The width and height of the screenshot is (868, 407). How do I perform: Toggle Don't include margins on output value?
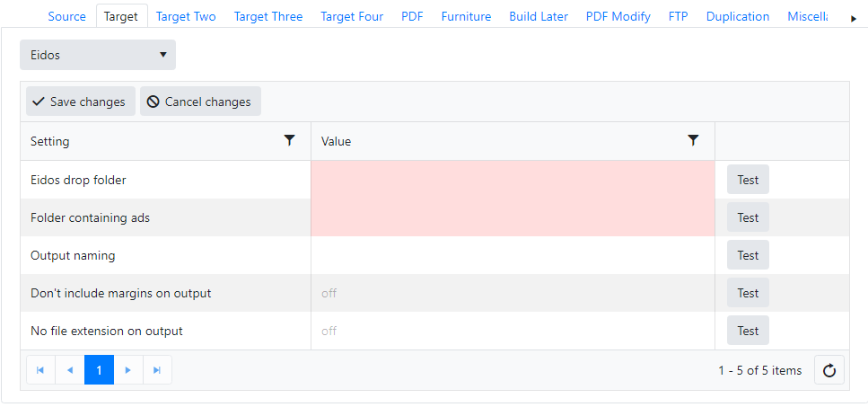pos(329,293)
